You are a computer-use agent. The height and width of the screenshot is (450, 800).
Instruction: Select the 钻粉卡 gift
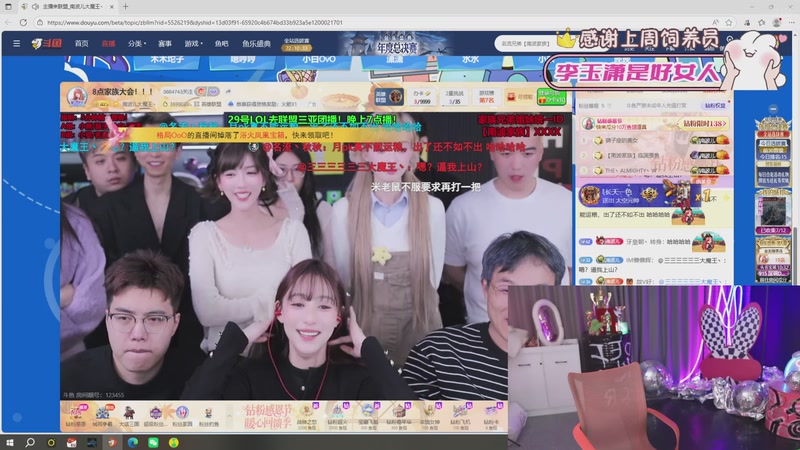491,415
